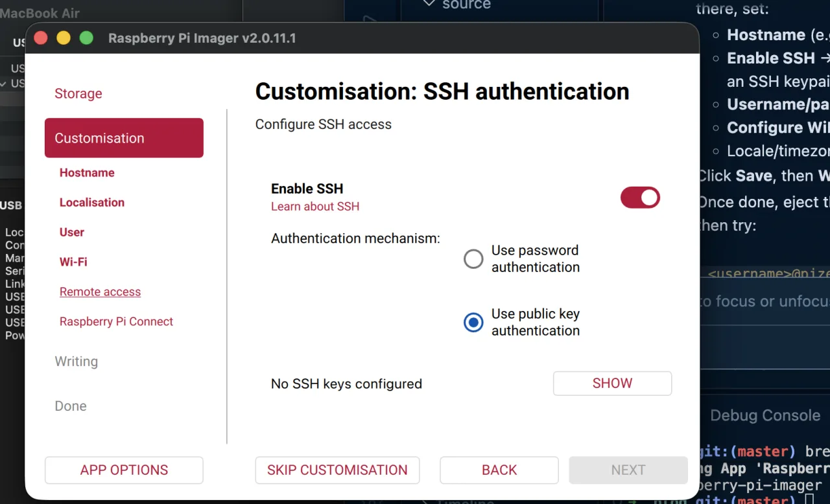
Task: Click the 'Authentication mechanism:' label
Action: (355, 238)
